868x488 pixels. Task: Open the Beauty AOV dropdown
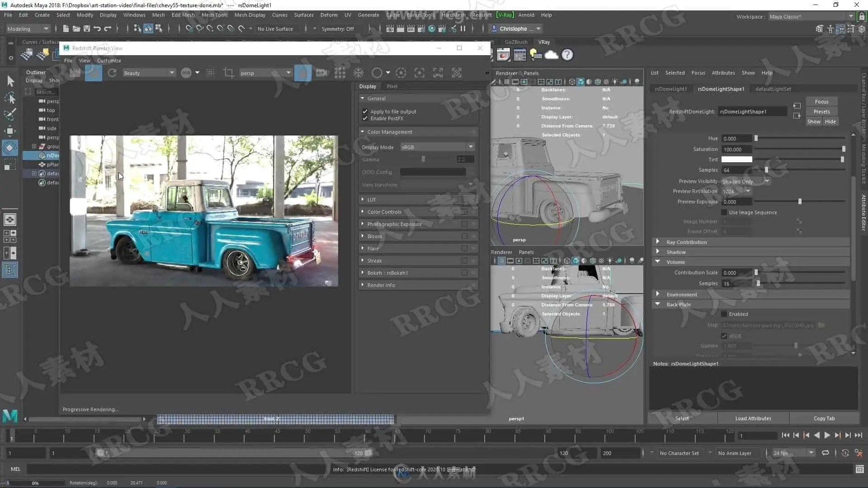coord(149,73)
